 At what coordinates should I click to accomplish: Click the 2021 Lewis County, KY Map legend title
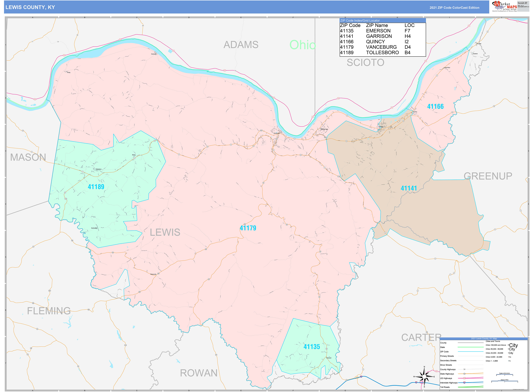point(484,339)
